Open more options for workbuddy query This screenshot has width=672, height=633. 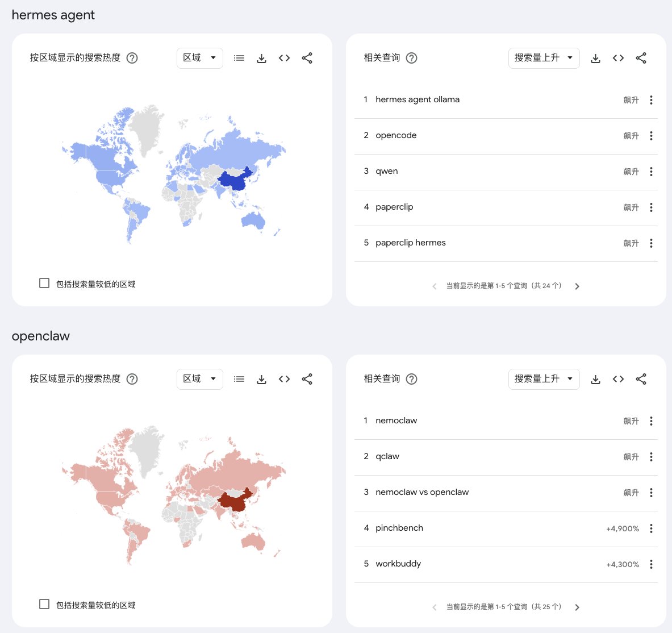click(x=651, y=564)
